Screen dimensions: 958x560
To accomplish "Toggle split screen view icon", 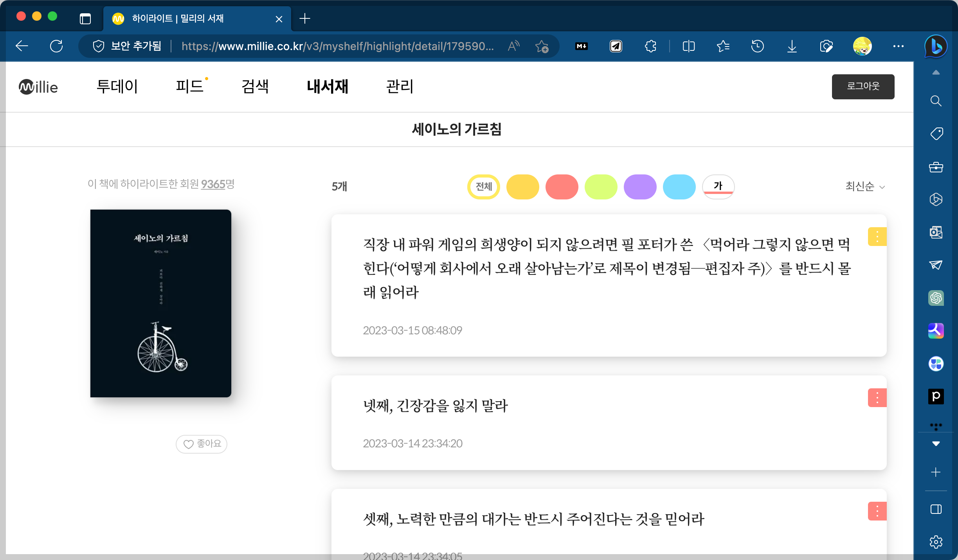I will (688, 46).
